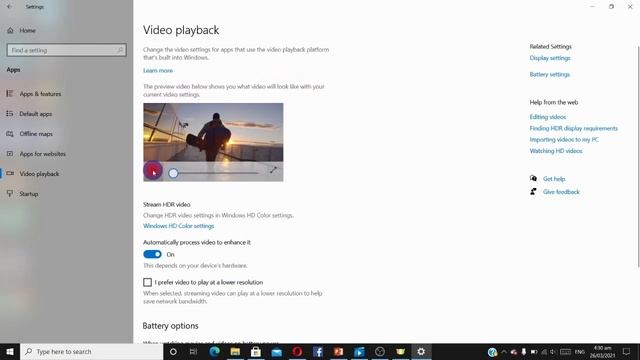This screenshot has height=360, width=640.
Task: Open Cortana circle icon on taskbar
Action: tap(173, 351)
